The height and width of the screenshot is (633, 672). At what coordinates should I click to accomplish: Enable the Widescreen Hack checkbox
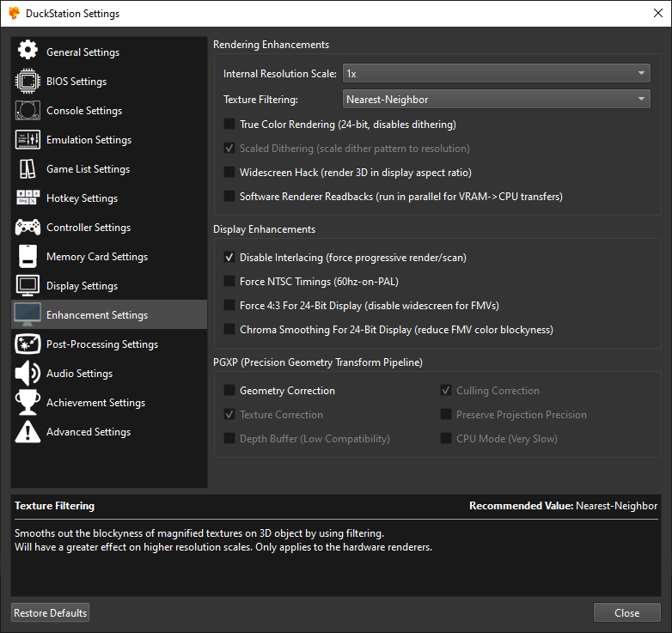pyautogui.click(x=229, y=172)
